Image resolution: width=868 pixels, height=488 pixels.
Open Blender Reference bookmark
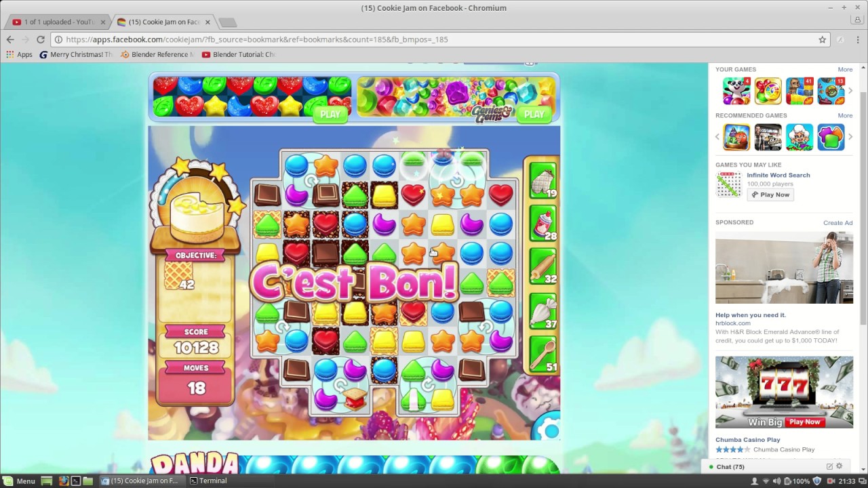click(x=157, y=54)
